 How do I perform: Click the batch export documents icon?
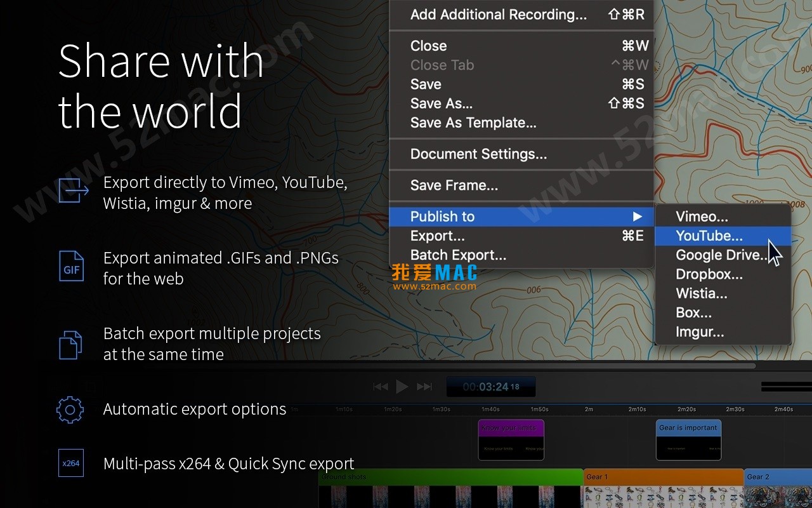[x=71, y=345]
